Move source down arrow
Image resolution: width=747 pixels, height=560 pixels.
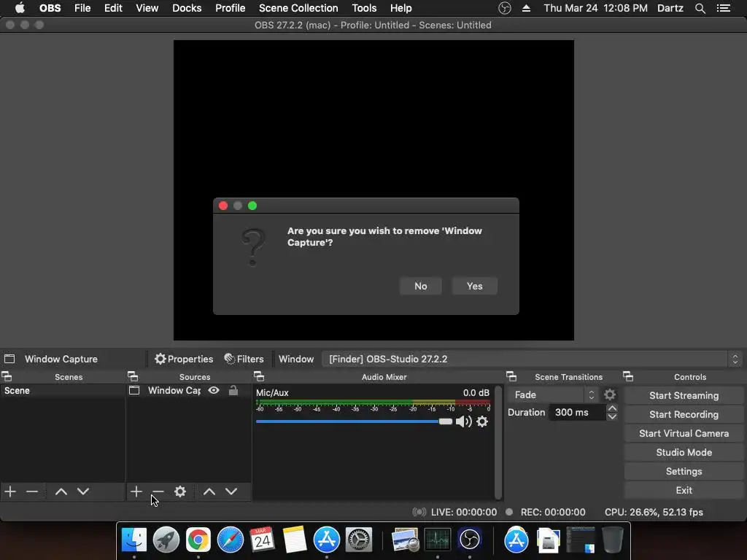tap(231, 491)
